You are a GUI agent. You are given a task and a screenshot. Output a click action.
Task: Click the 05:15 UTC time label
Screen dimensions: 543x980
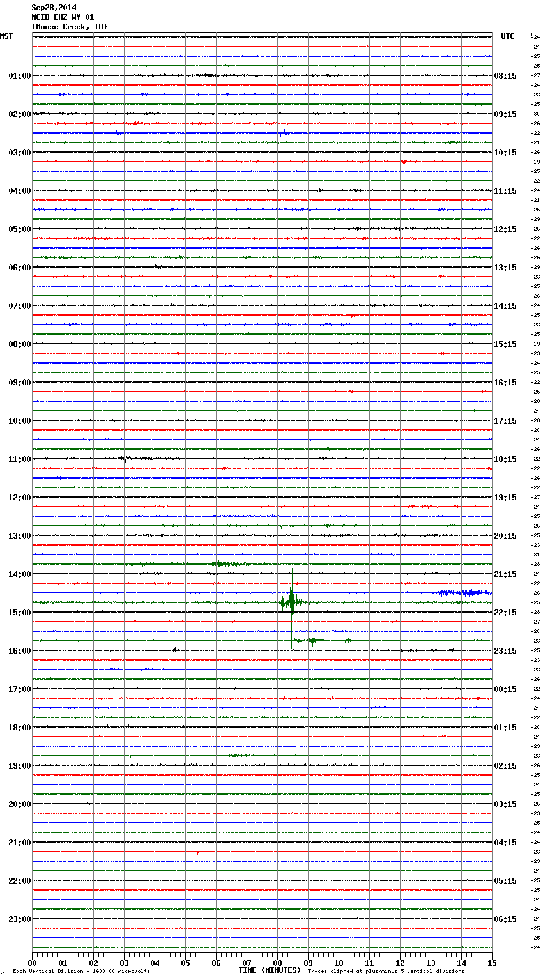pyautogui.click(x=505, y=881)
